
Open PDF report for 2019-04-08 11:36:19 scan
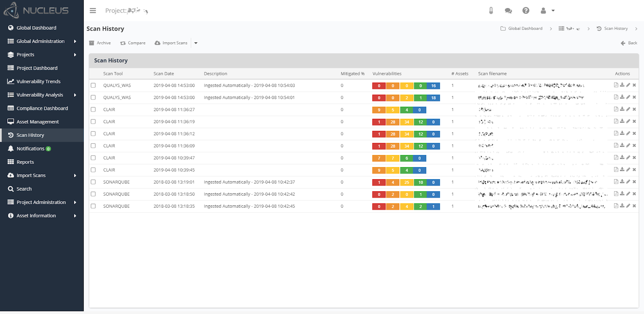(x=616, y=121)
